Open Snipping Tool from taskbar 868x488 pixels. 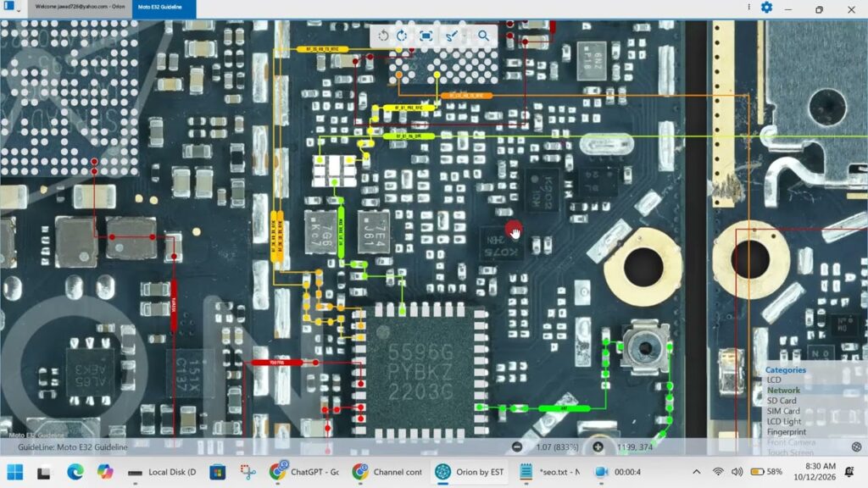248,472
